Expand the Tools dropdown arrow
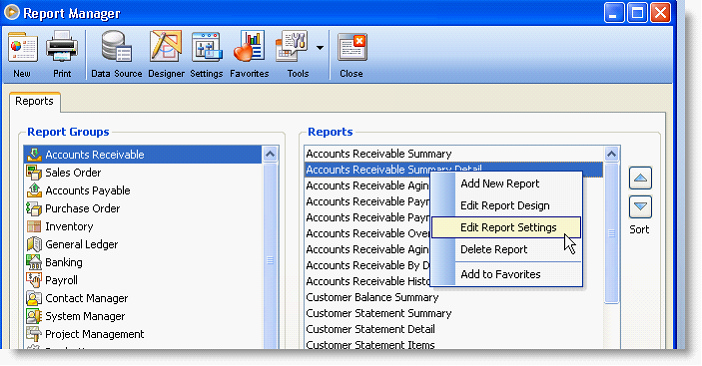The width and height of the screenshot is (702, 366). pyautogui.click(x=320, y=47)
